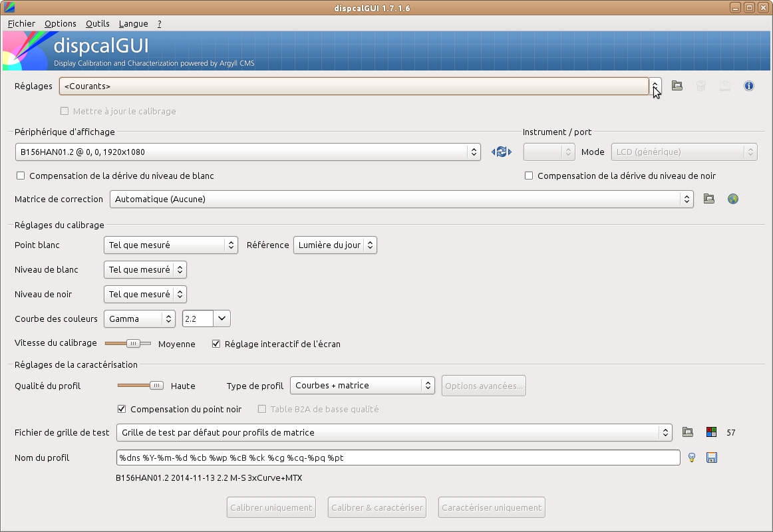Click the Nom du profil text field
Screen dimensions: 773x532
pos(398,458)
